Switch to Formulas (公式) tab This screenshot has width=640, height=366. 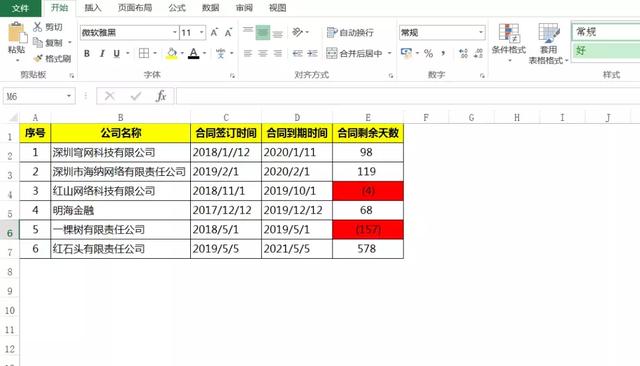tap(177, 8)
